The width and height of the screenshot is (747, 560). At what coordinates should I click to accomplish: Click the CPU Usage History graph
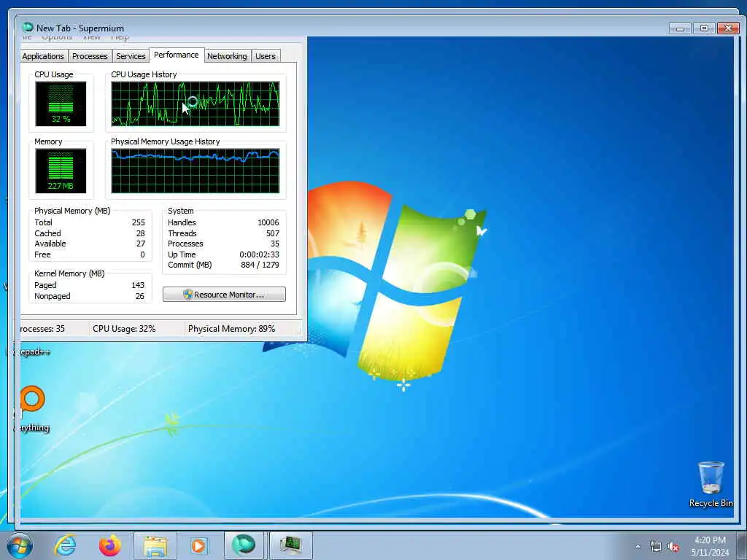(196, 104)
